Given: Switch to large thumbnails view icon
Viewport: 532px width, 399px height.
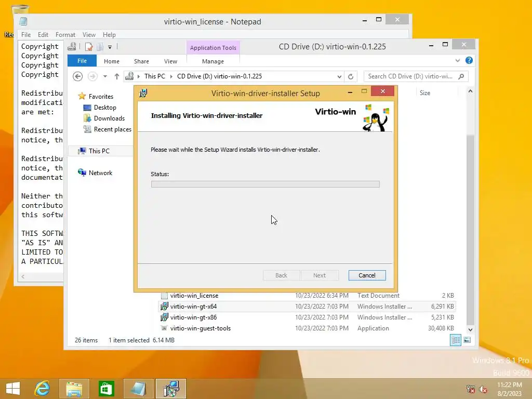Looking at the screenshot, I should 467,340.
